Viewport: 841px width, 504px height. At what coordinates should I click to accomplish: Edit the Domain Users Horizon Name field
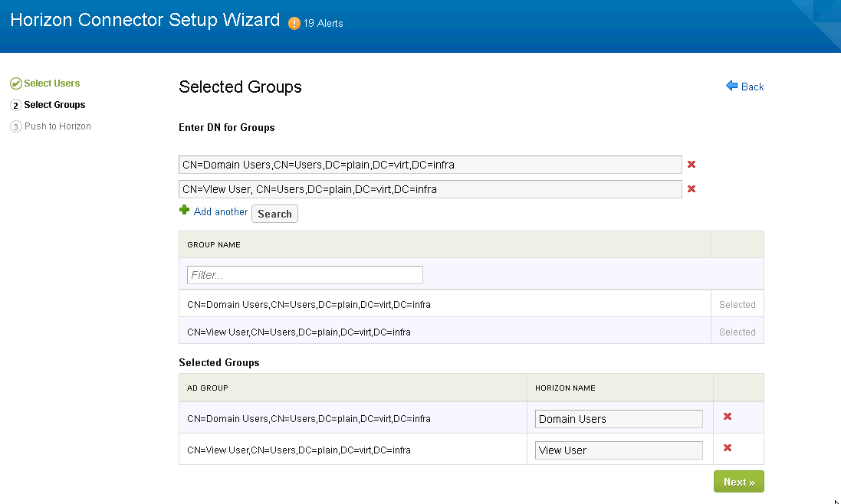pyautogui.click(x=618, y=418)
